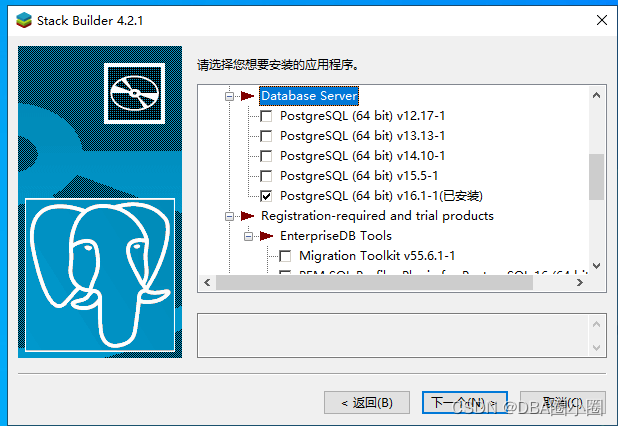
Task: Click the text PostgreSQL (64 bit) v13.13-1
Action: point(363,136)
